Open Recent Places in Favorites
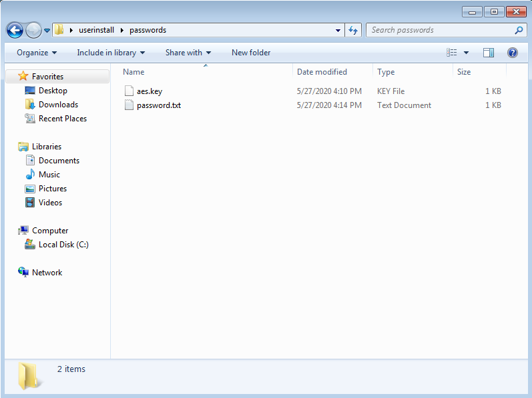Viewport: 532px width, 398px height. pyautogui.click(x=63, y=119)
